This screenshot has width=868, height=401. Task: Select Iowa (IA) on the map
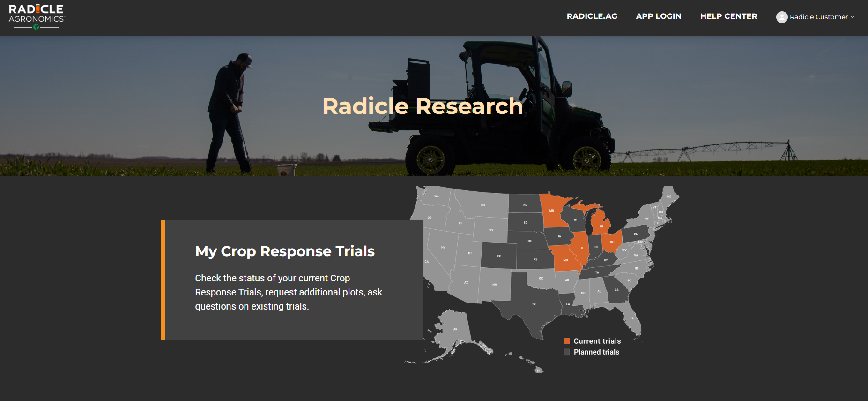click(559, 236)
